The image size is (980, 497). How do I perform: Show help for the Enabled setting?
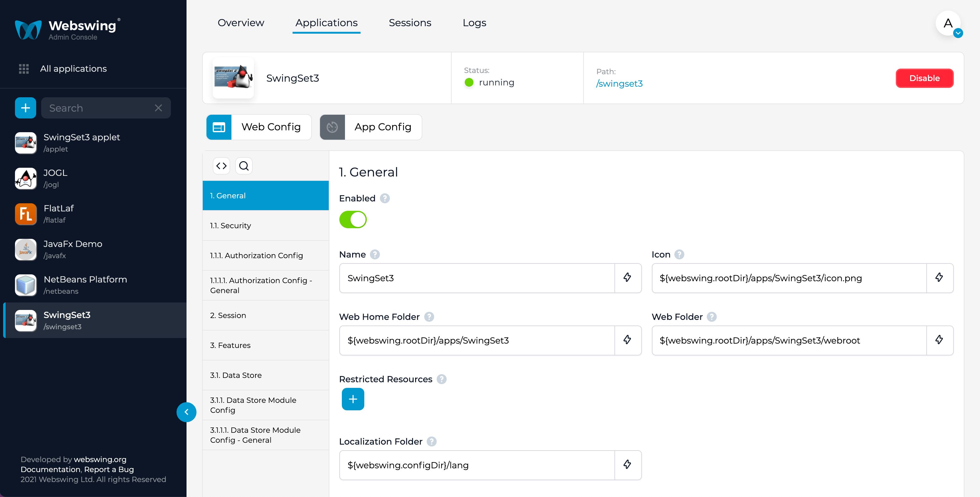pyautogui.click(x=385, y=199)
